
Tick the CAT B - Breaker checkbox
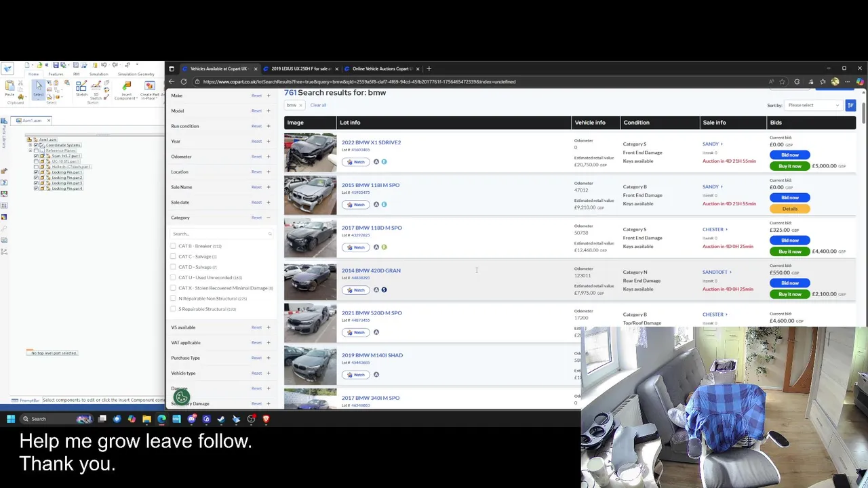tap(173, 246)
